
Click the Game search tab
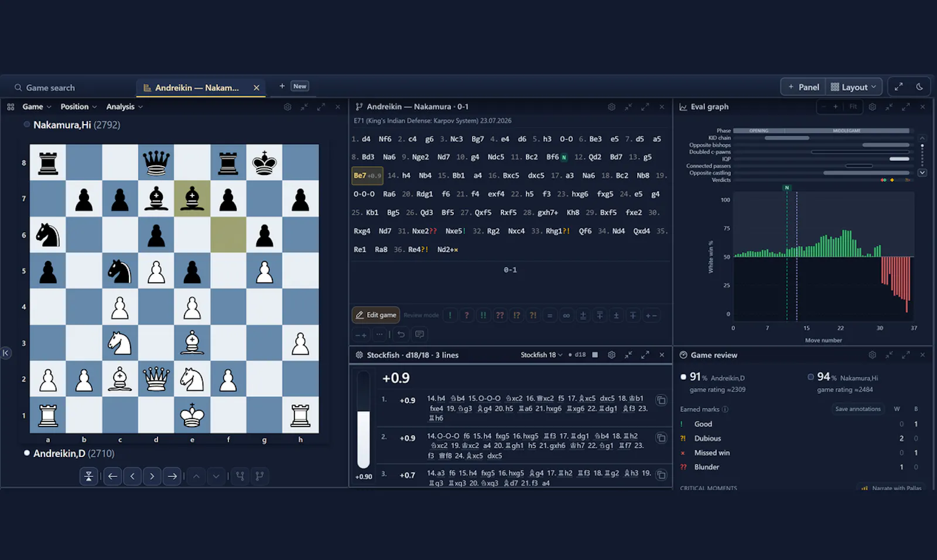tap(45, 88)
